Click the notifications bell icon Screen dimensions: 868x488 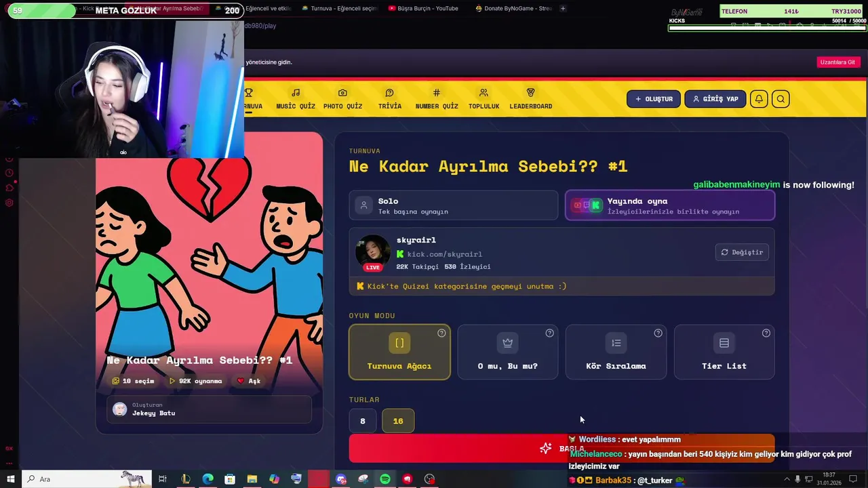click(x=759, y=99)
